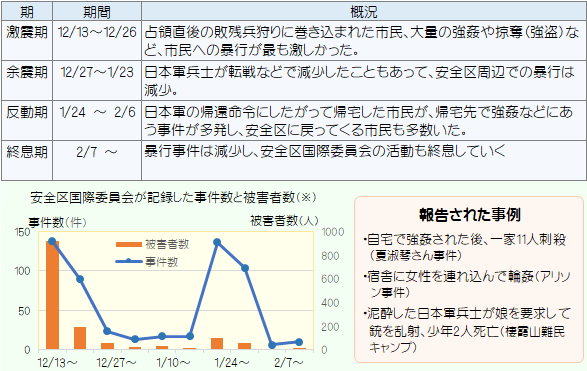Click the 被害者数(人) axis title

click(284, 221)
